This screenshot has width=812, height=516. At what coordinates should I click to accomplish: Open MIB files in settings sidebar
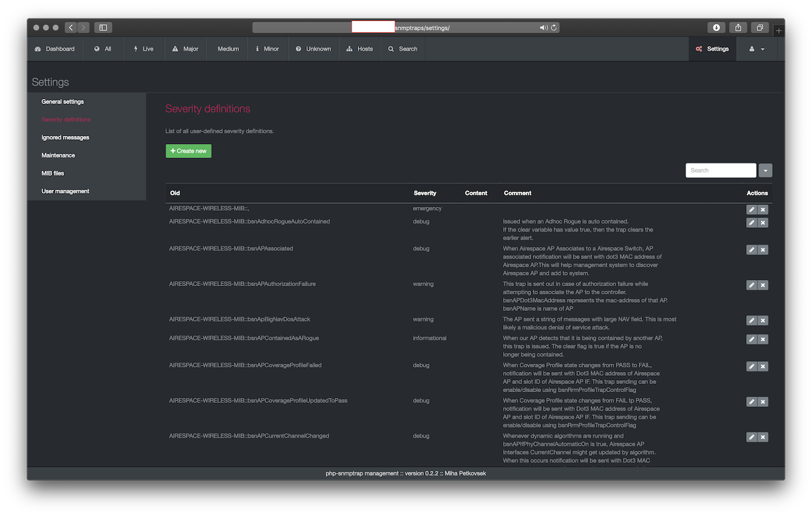point(53,173)
